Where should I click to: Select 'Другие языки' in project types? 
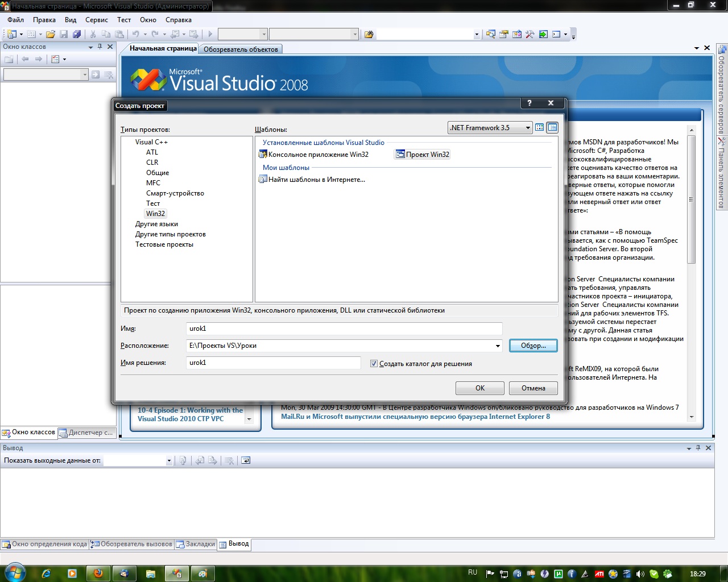click(x=156, y=224)
